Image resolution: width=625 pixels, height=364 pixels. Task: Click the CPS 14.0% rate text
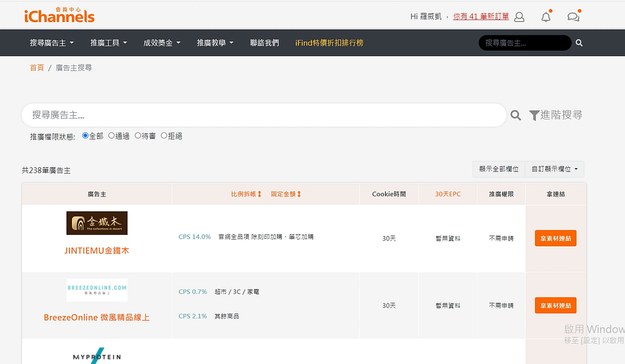195,237
